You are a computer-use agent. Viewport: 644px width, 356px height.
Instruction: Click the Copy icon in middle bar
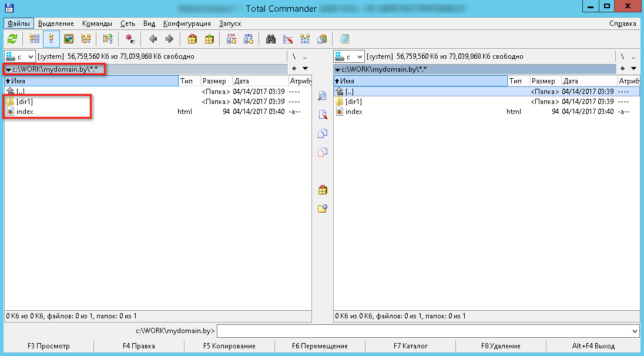click(323, 133)
